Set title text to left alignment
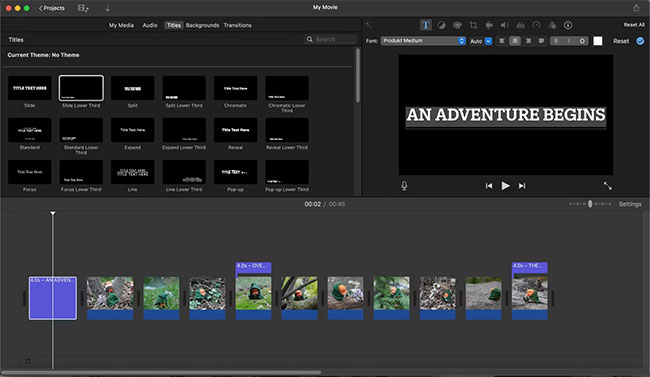The width and height of the screenshot is (650, 377). coord(502,41)
